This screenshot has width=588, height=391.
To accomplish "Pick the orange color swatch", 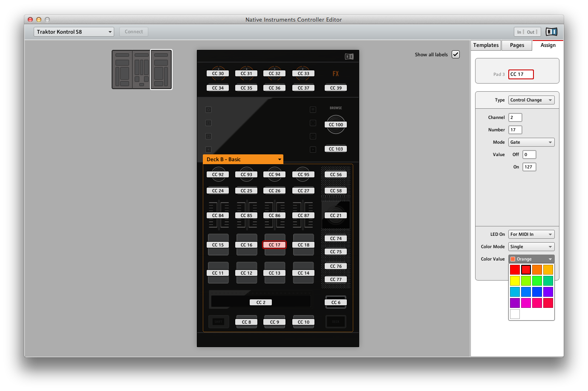I will click(537, 269).
